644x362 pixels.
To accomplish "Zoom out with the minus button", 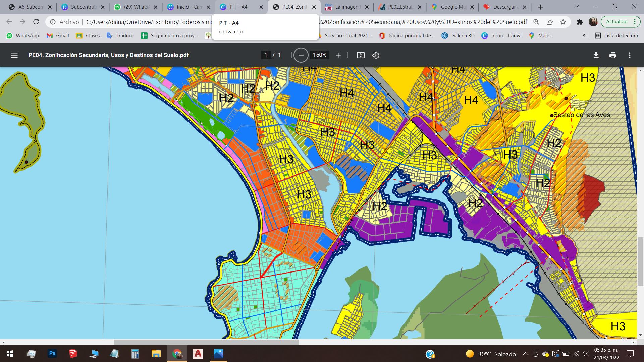I will coord(301,55).
